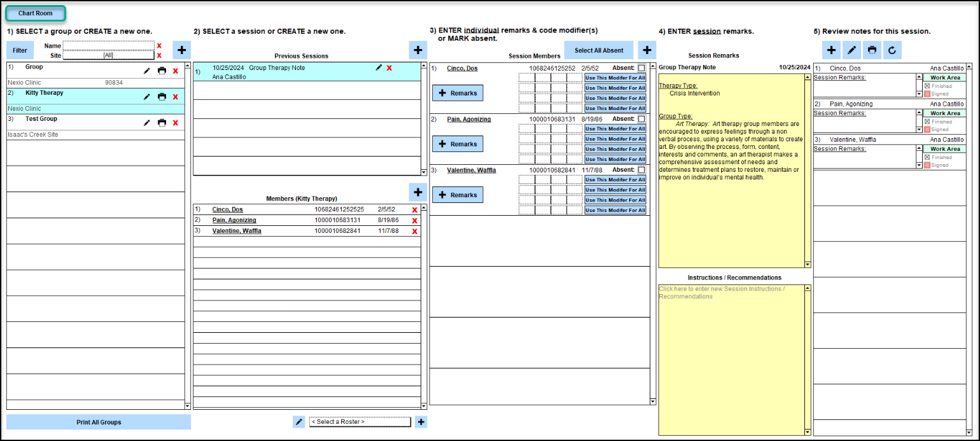Open the Select a Roster dropdown
This screenshot has height=441, width=980.
pos(360,422)
